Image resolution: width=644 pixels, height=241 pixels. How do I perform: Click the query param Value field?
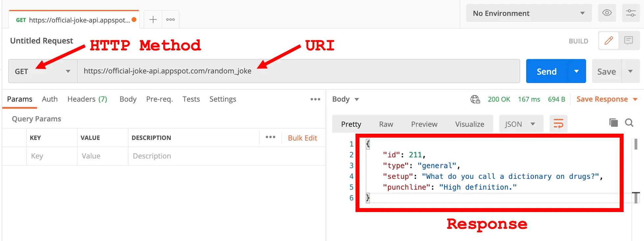[x=103, y=156]
